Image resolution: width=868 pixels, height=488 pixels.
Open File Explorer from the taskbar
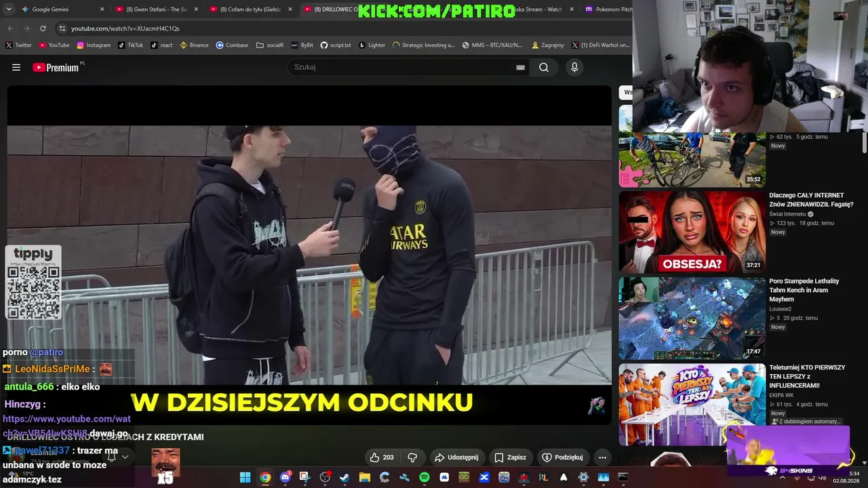(x=365, y=477)
